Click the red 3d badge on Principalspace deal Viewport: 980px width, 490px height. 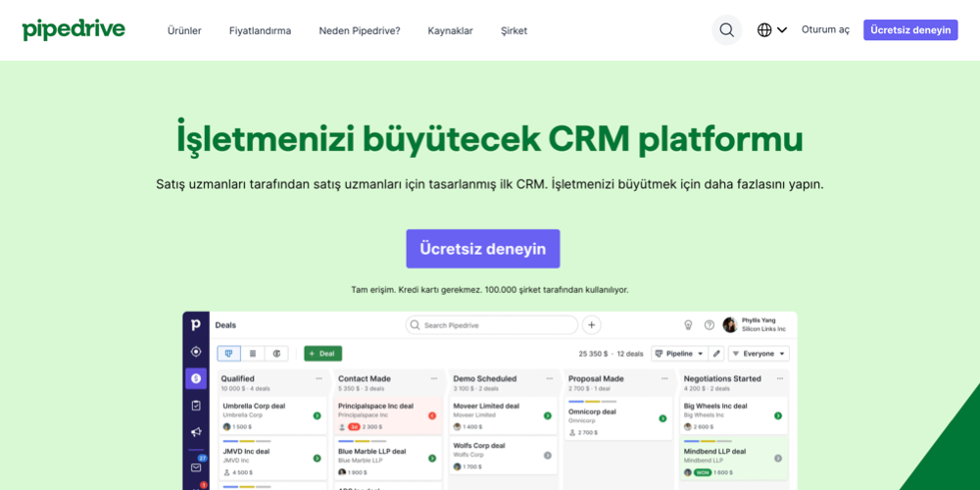pyautogui.click(x=354, y=427)
